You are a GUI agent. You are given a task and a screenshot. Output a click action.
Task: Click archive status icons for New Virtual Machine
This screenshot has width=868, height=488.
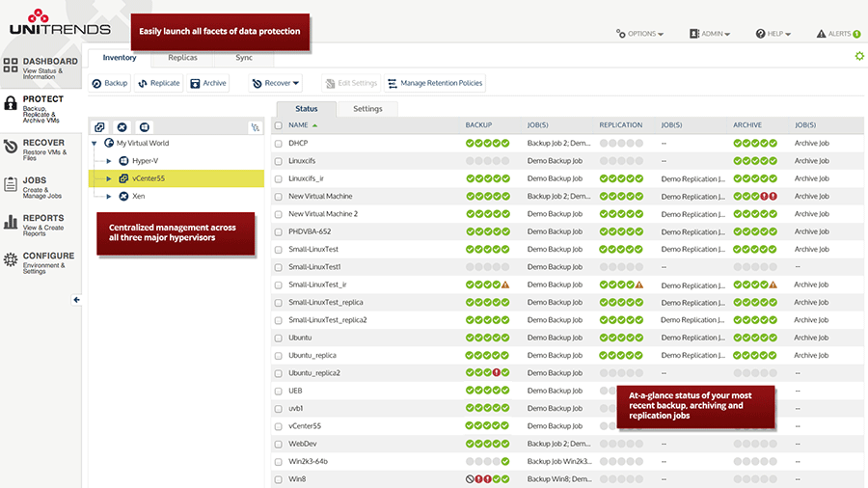pos(755,197)
